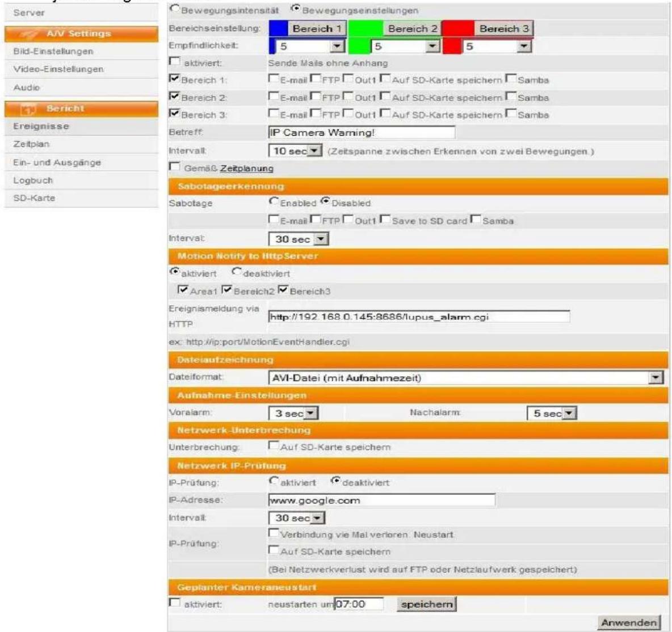The width and height of the screenshot is (672, 632).
Task: Check Gemäß Zeitplanung checkbox
Action: (175, 167)
